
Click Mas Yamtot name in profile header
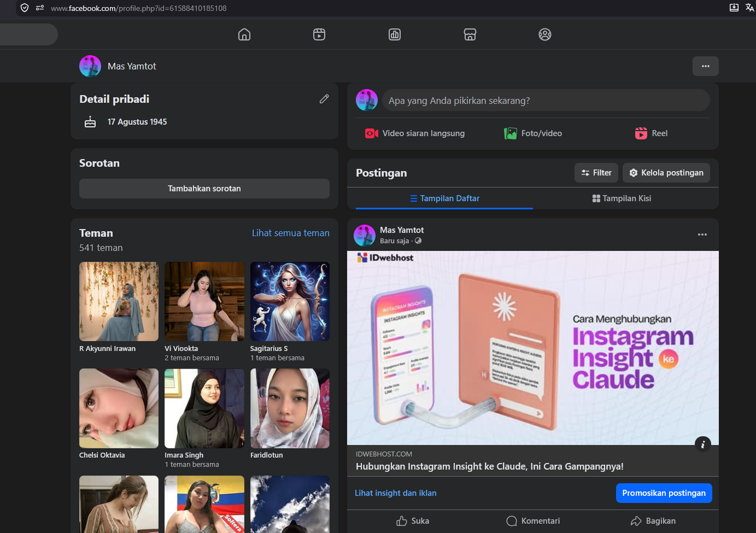(x=132, y=66)
